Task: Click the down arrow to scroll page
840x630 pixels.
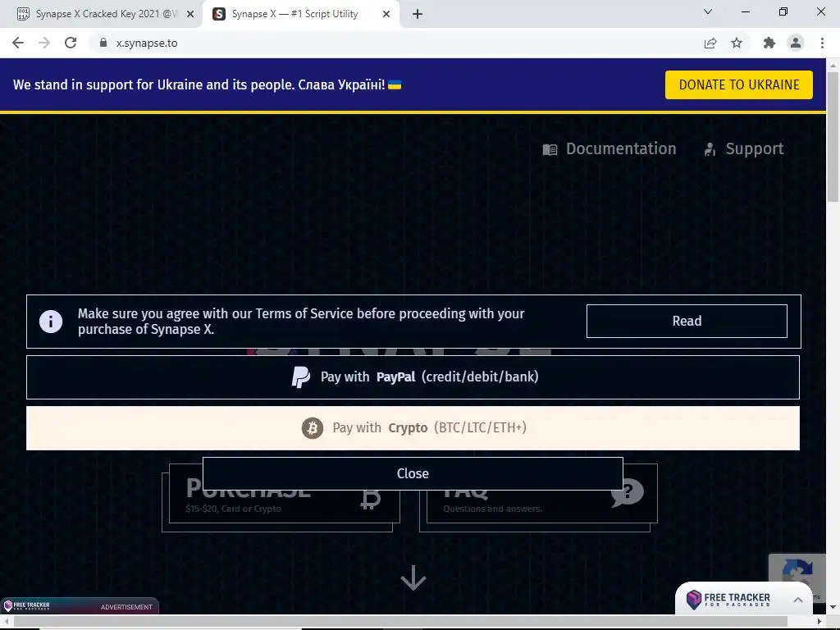Action: tap(413, 578)
